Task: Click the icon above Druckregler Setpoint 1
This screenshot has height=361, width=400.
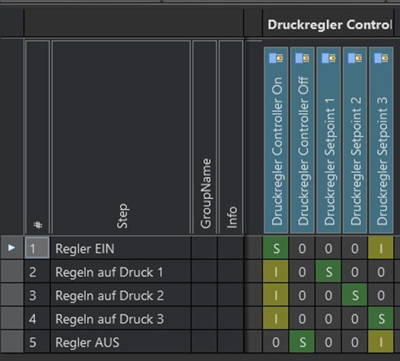Action: (x=329, y=58)
